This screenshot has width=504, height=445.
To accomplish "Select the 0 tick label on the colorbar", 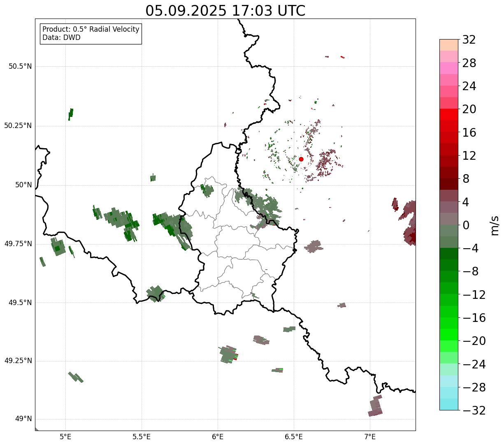I will (x=466, y=225).
